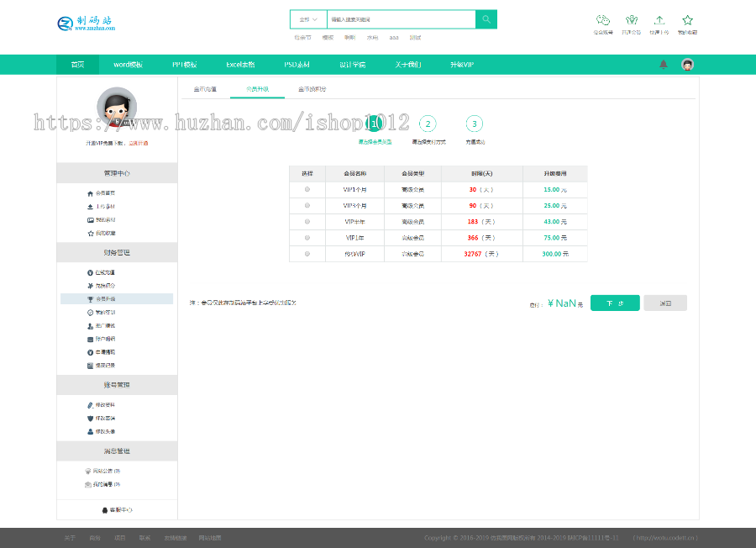Select the VIP1个月 radio button

point(307,189)
